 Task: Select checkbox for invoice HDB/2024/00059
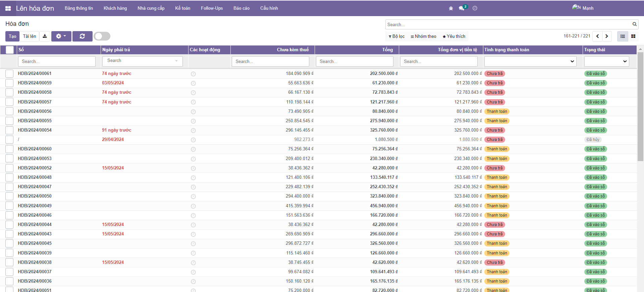pos(9,83)
